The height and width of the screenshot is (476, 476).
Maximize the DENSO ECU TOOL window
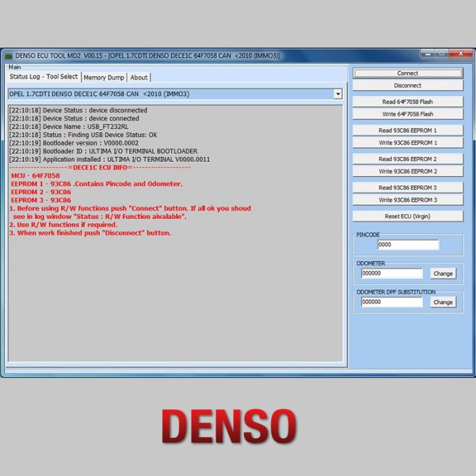442,54
